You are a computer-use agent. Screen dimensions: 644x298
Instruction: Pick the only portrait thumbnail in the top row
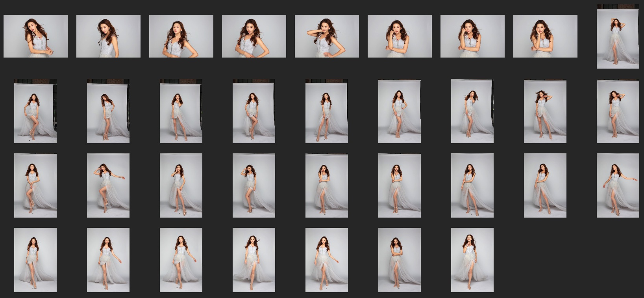click(x=618, y=37)
